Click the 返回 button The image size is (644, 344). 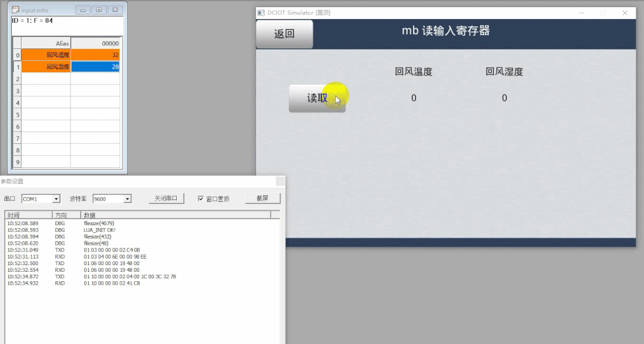tap(285, 33)
